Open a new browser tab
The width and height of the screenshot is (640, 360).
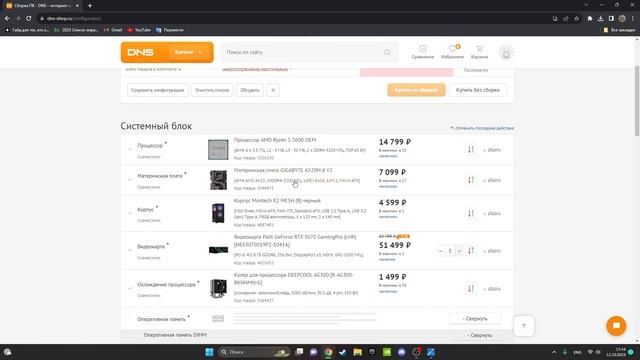(x=90, y=6)
